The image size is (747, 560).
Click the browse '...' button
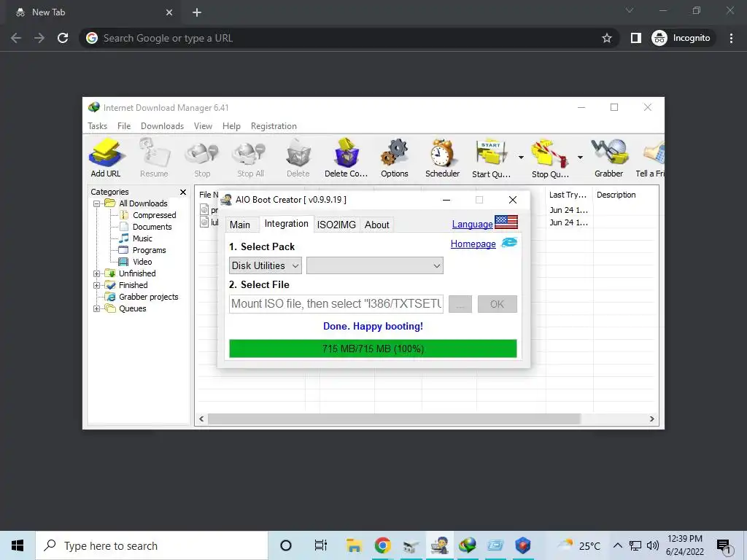coord(460,304)
